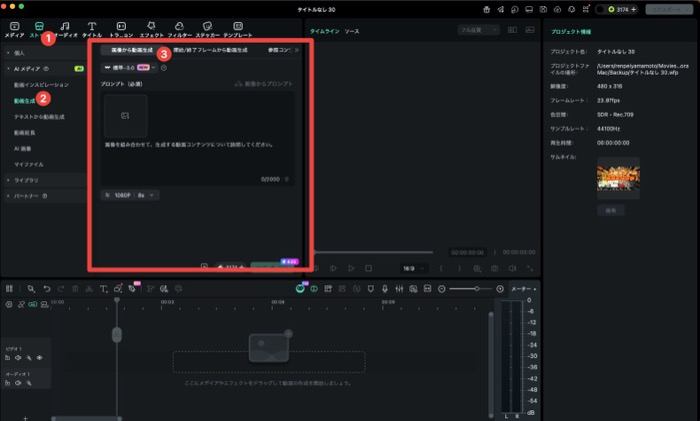Switch to 画像から動画生成 tab
Viewport: 700px width, 421px height.
(132, 50)
